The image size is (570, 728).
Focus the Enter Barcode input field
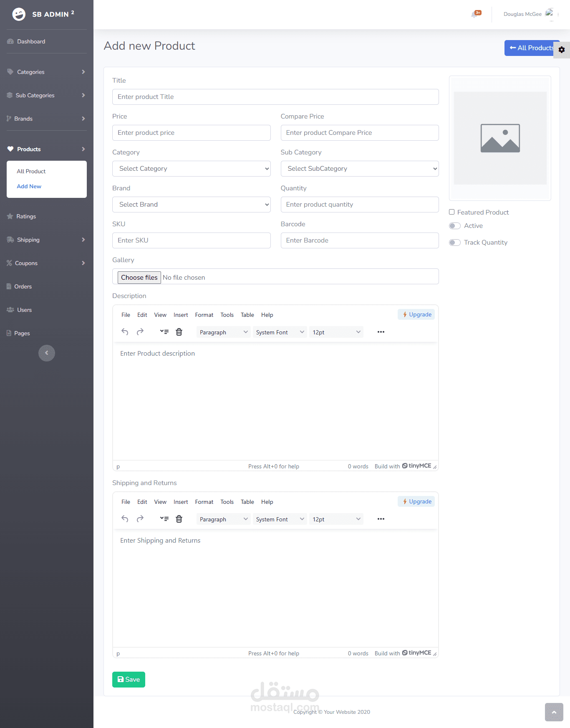click(x=360, y=240)
